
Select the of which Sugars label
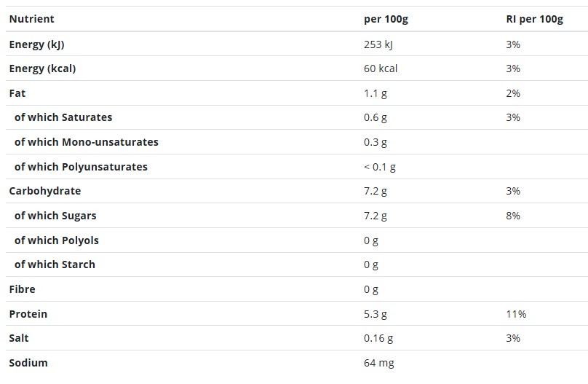point(55,216)
